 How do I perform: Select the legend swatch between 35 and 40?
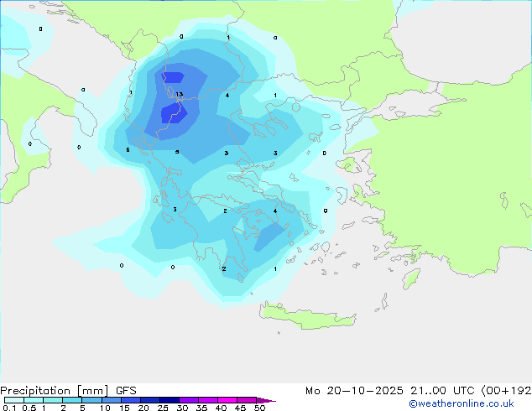[x=208, y=400]
